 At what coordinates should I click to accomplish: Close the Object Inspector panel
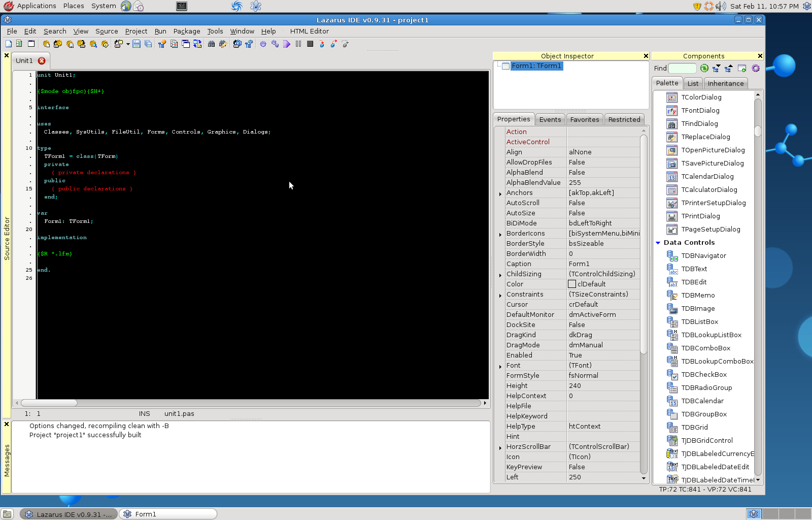[646, 56]
